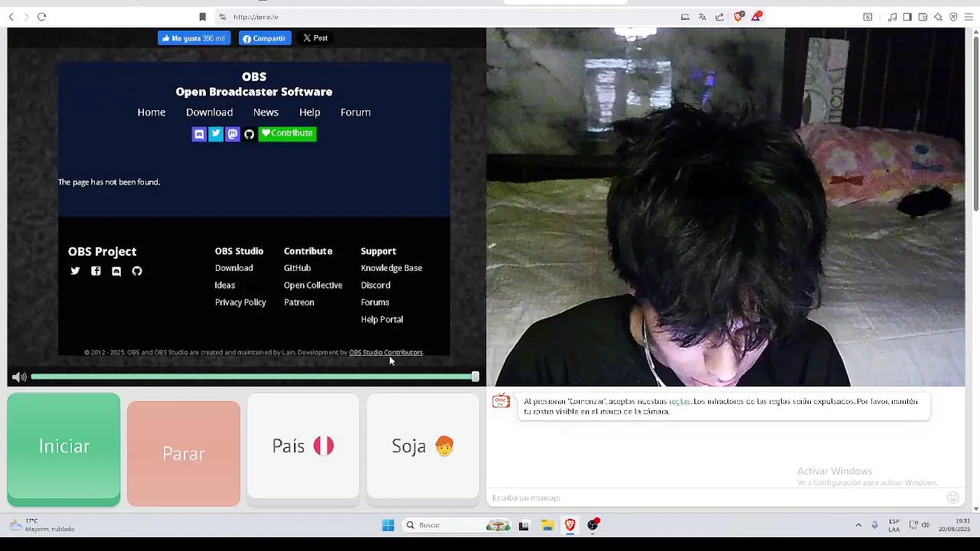
Task: Open the Help menu item
Action: coord(309,112)
